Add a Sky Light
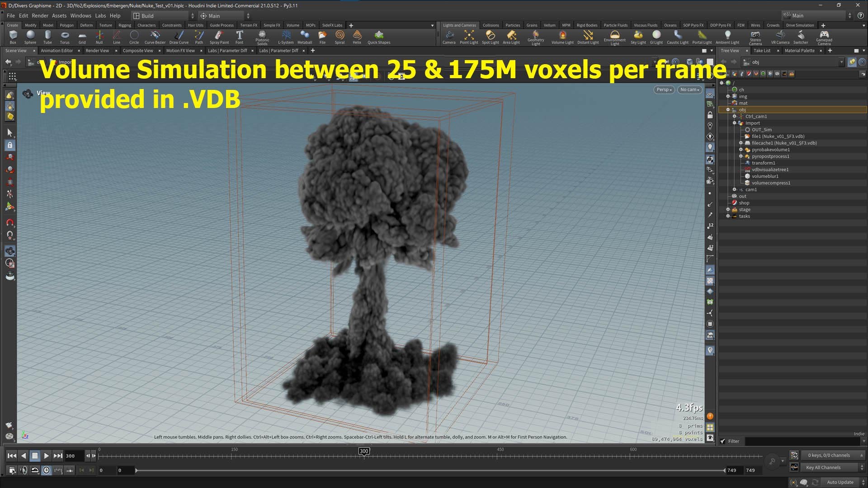868x488 pixels. click(638, 37)
